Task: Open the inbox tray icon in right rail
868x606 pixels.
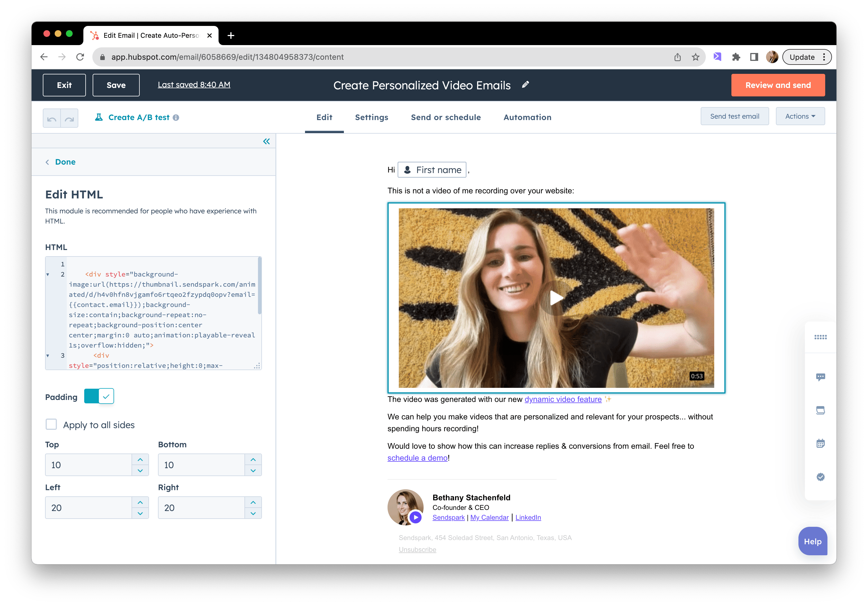Action: pyautogui.click(x=820, y=410)
